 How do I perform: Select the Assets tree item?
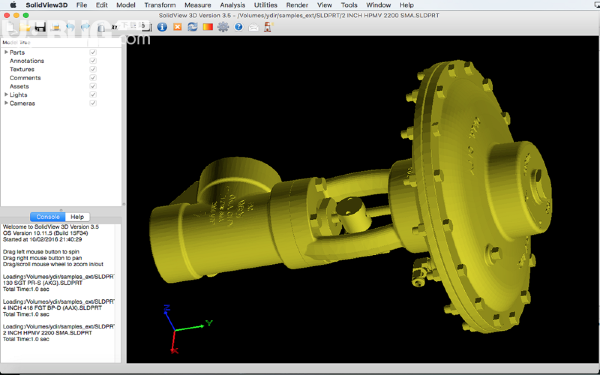pos(19,86)
